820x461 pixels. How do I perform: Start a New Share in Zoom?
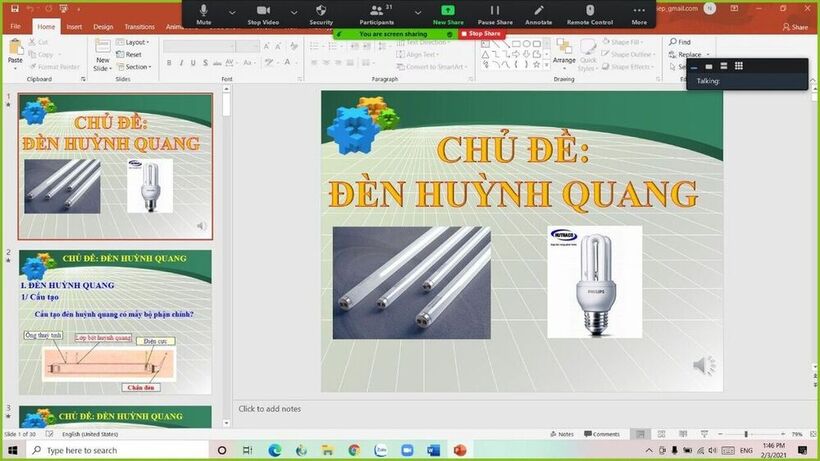tap(448, 14)
